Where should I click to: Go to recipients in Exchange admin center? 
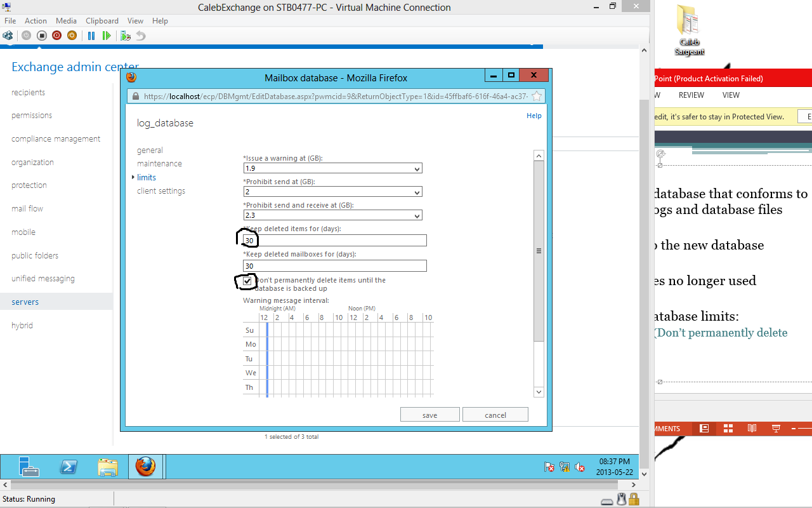point(29,93)
